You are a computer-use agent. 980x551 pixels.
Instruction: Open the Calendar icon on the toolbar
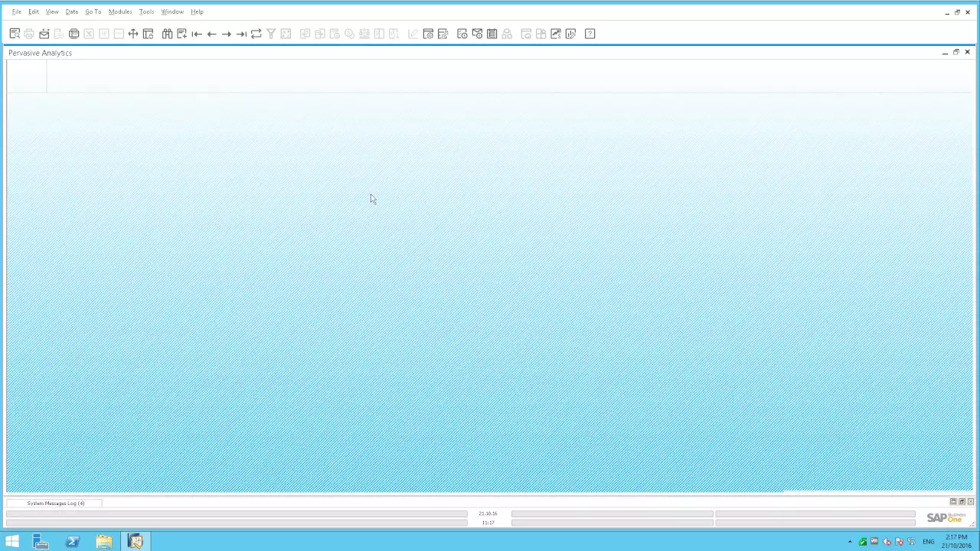pyautogui.click(x=492, y=33)
